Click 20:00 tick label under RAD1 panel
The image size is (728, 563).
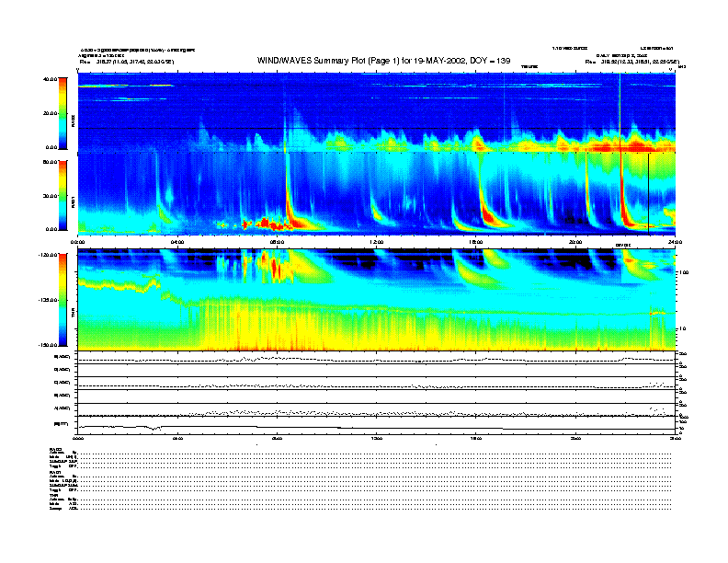pos(575,242)
